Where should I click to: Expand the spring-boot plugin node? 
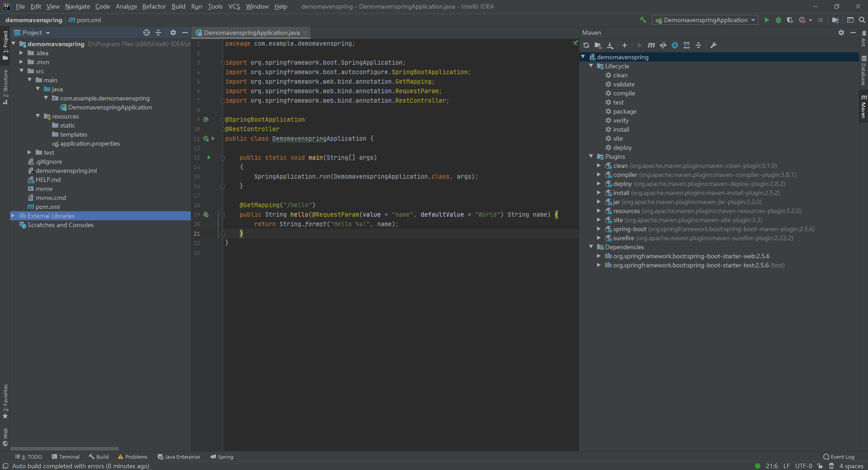(x=599, y=229)
